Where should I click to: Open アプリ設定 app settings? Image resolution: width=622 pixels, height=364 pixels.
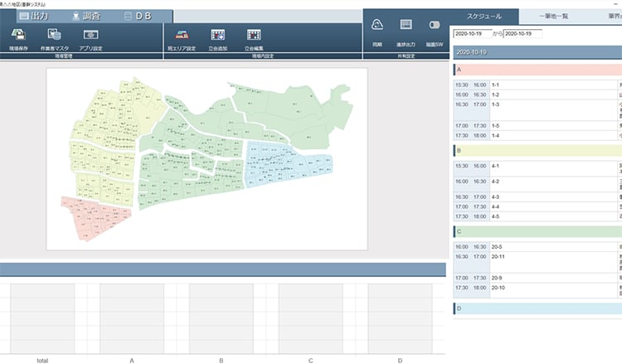tap(91, 35)
